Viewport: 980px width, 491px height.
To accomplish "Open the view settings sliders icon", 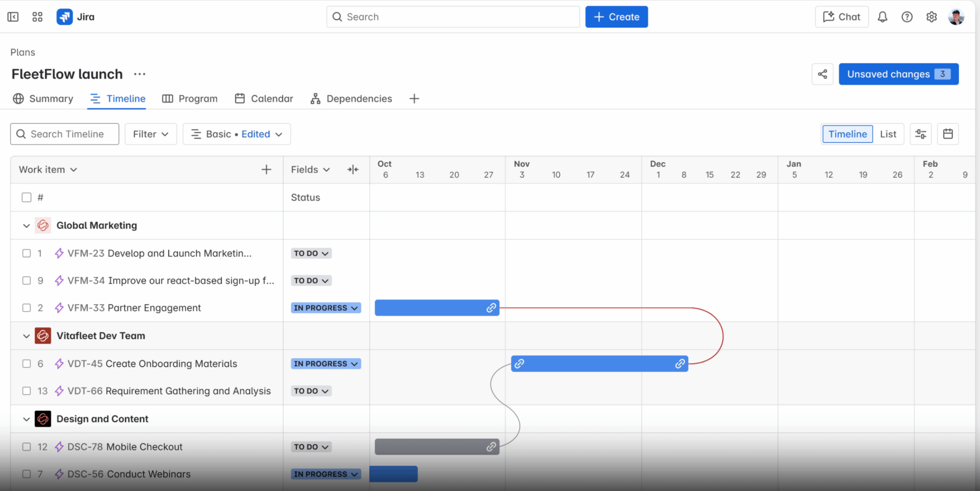I will [921, 134].
